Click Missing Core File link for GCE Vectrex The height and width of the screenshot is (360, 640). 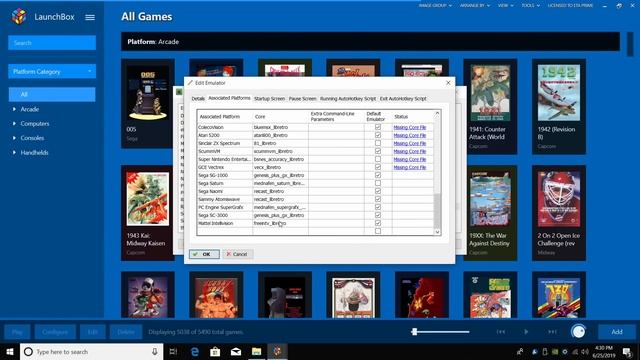409,167
